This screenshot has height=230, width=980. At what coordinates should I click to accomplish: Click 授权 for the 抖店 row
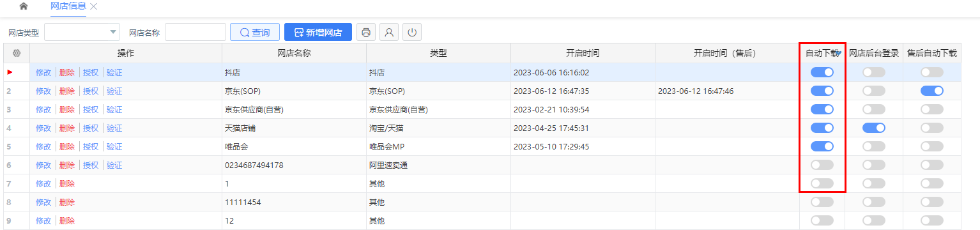pos(91,73)
